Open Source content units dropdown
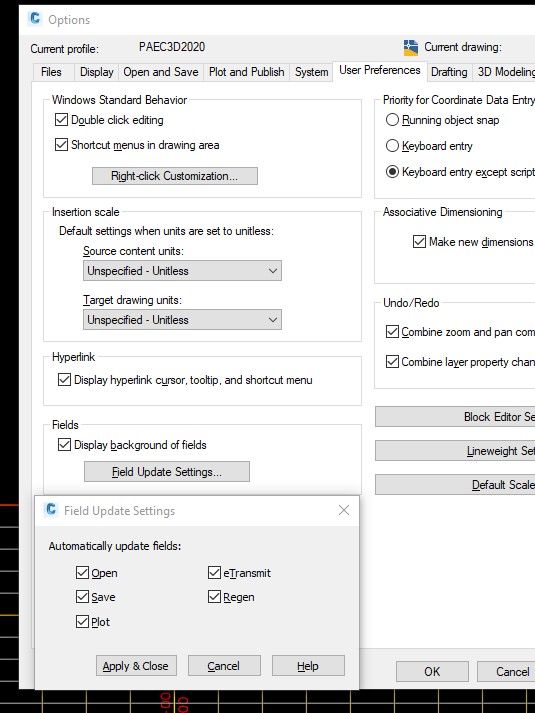Screen dimensions: 535x713 182,271
